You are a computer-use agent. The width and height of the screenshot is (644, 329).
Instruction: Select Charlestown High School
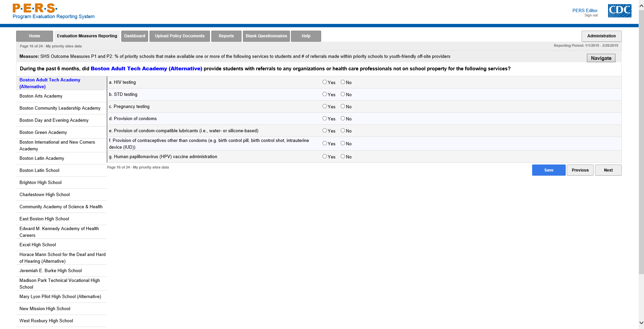click(x=61, y=195)
